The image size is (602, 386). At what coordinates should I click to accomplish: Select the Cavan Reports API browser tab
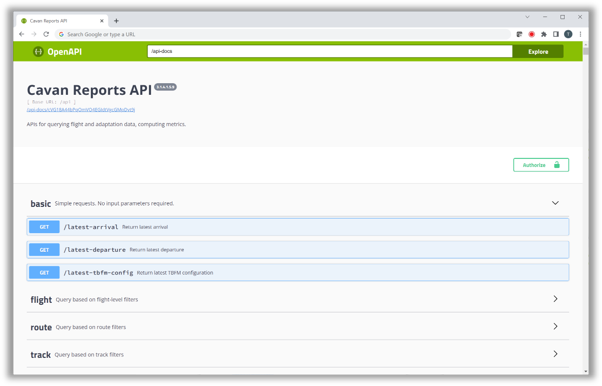point(63,21)
